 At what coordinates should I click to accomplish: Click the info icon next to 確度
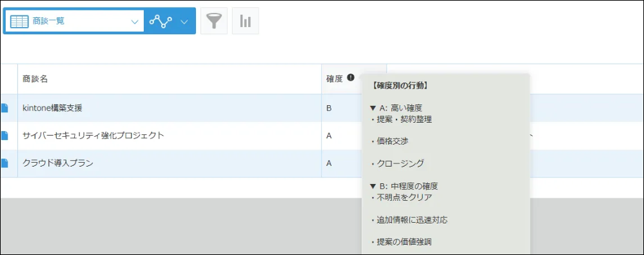350,77
